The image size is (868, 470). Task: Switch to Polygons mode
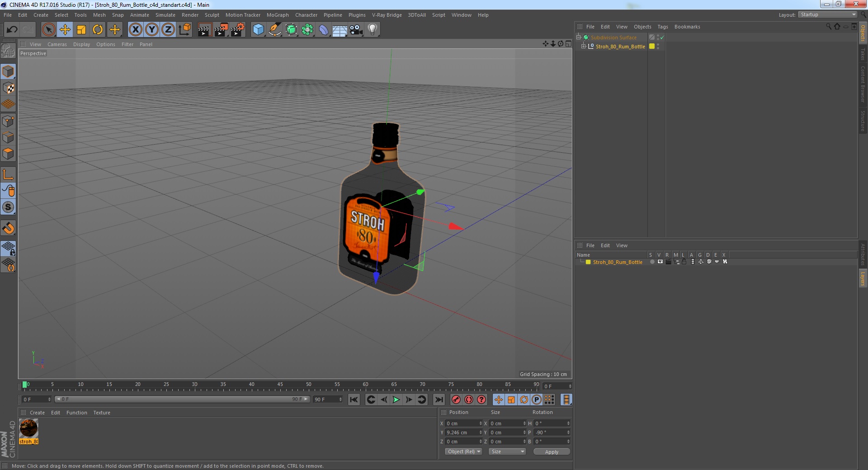pyautogui.click(x=8, y=154)
